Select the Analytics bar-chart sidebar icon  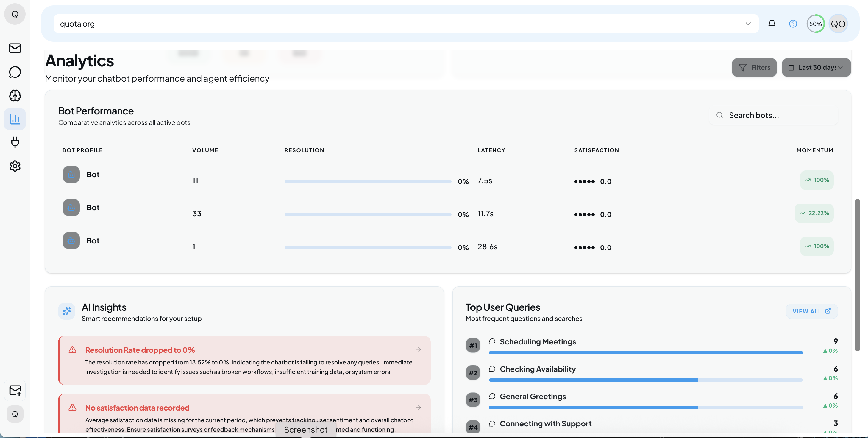15,119
